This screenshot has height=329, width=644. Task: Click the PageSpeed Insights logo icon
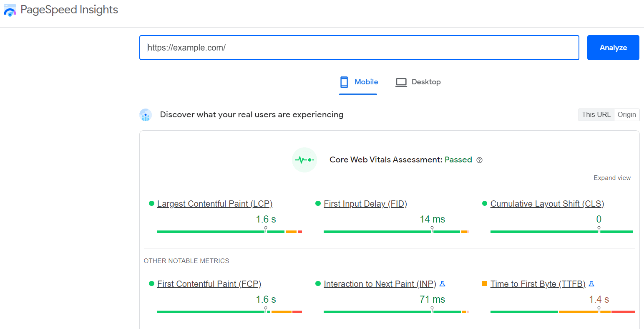[10, 10]
